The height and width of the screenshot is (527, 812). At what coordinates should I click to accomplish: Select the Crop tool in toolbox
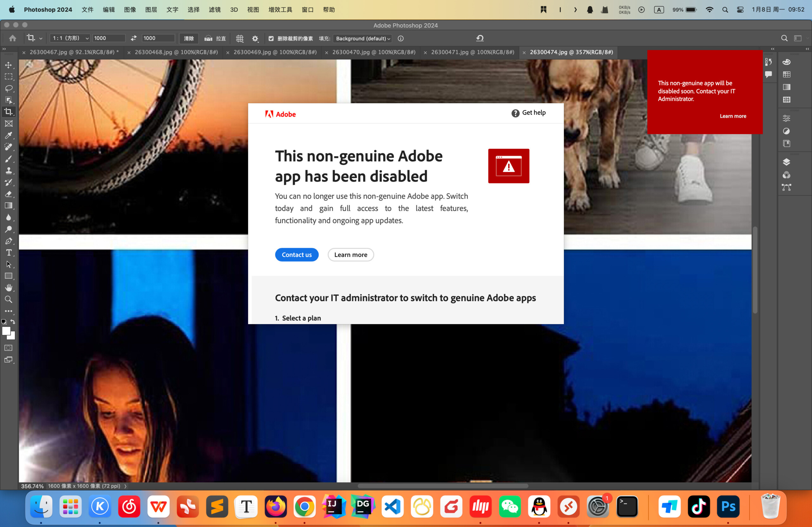pyautogui.click(x=9, y=112)
